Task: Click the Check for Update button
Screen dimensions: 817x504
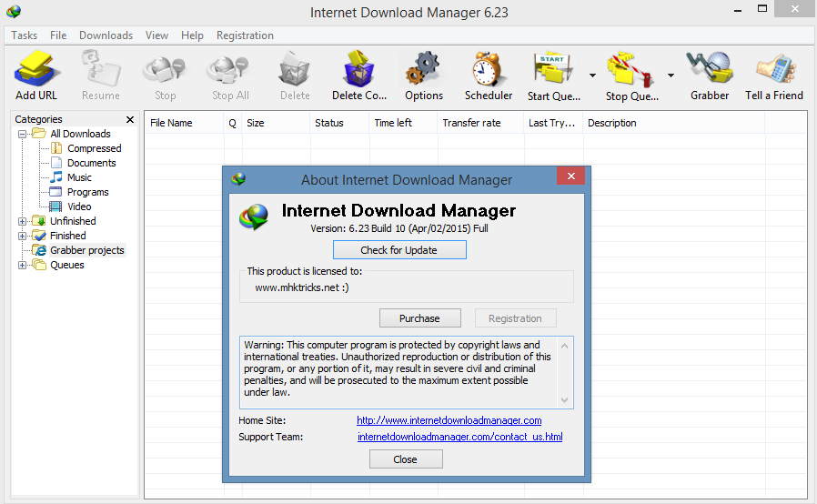Action: 399,250
